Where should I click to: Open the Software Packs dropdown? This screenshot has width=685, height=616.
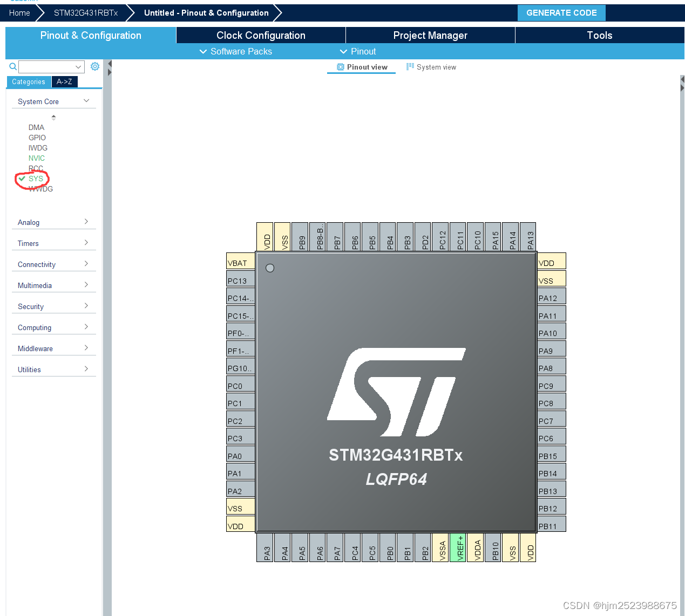[235, 51]
